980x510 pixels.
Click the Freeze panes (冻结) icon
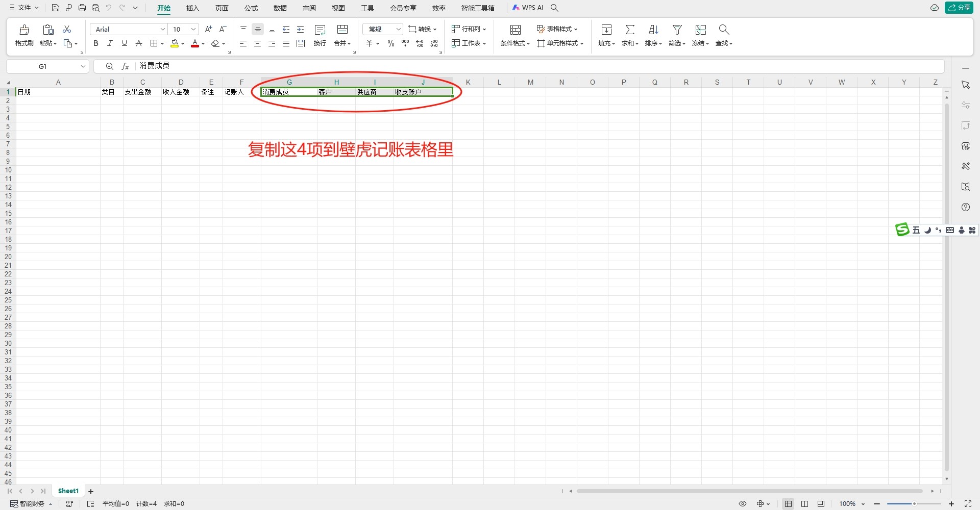tap(700, 30)
